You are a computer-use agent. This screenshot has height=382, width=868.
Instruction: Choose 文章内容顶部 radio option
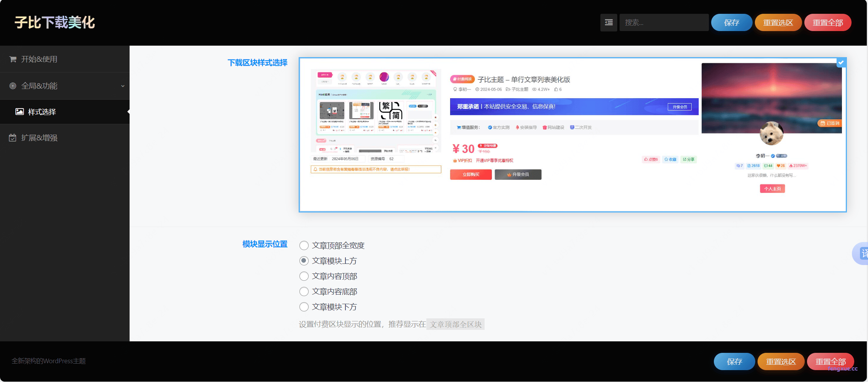pos(304,276)
